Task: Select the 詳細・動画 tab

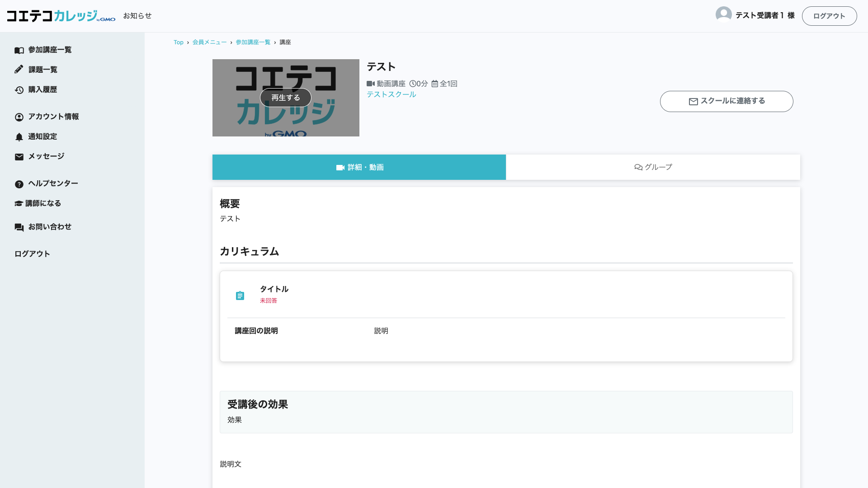Action: (x=359, y=167)
